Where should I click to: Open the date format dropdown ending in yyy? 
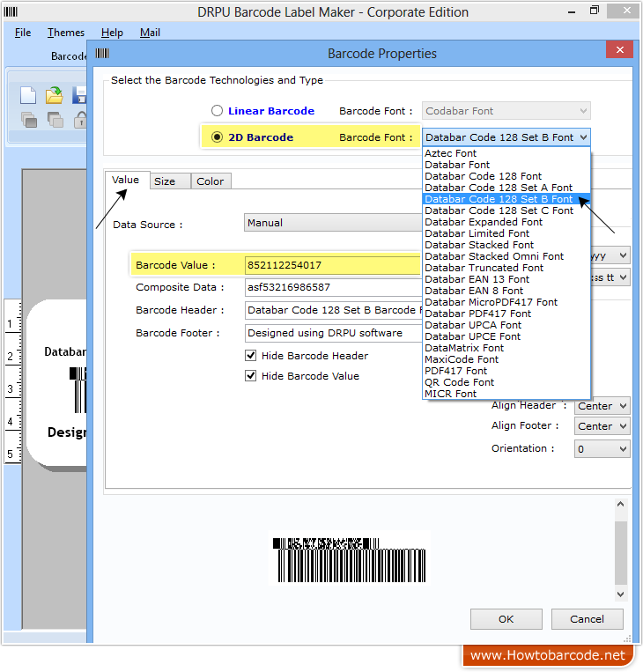click(x=610, y=255)
